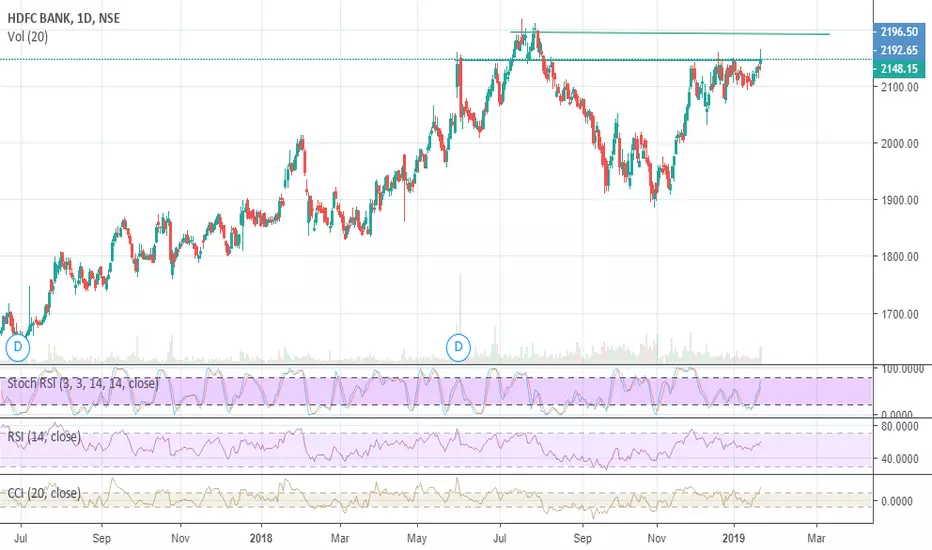Select the Stoch RSI (3, 3, 14, 14, close) label

tap(83, 383)
